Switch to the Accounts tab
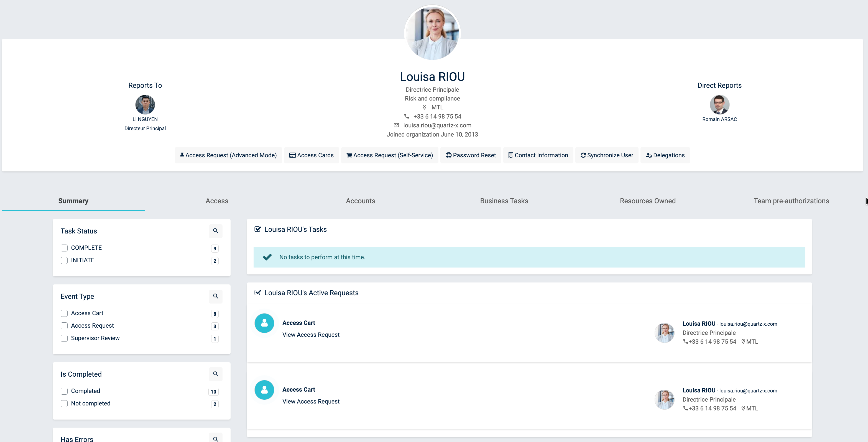 click(360, 201)
